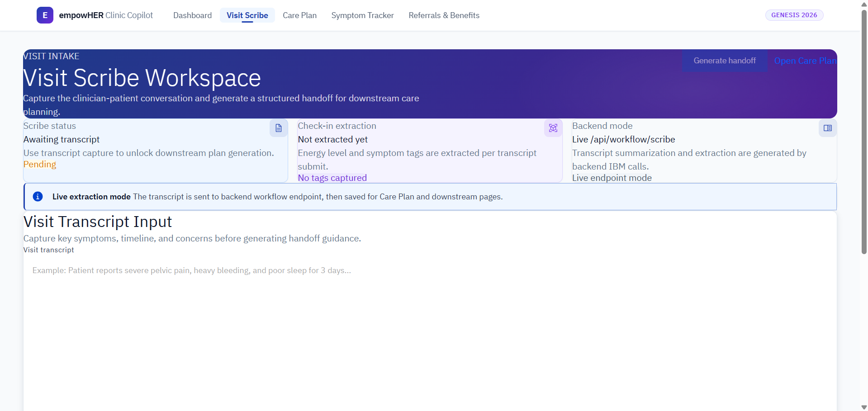Click the Check-in extraction card heading

(x=337, y=126)
